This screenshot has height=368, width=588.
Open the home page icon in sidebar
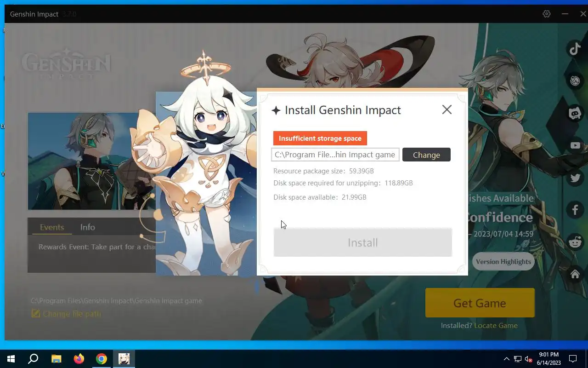pos(575,275)
